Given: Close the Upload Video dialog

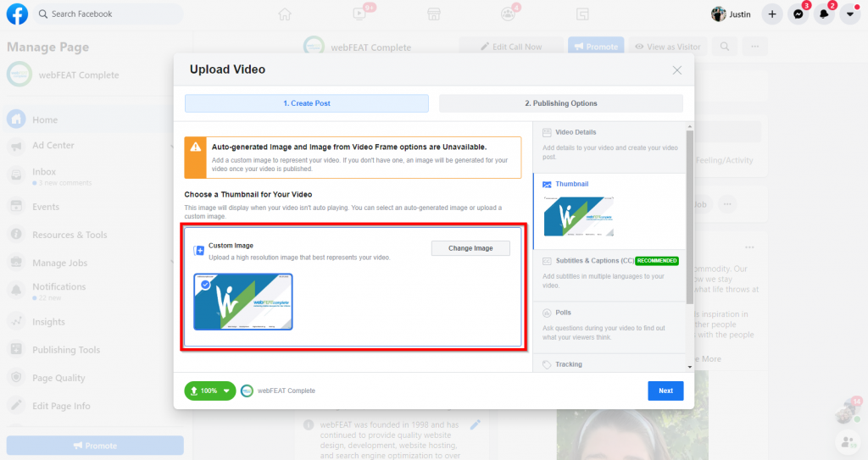Looking at the screenshot, I should 677,70.
